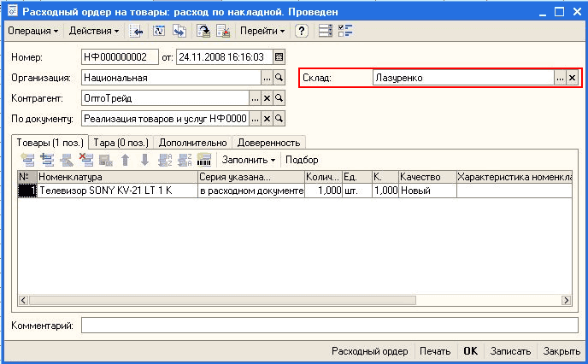Switch to the Дополнительно tab
This screenshot has width=588, height=364.
point(193,143)
